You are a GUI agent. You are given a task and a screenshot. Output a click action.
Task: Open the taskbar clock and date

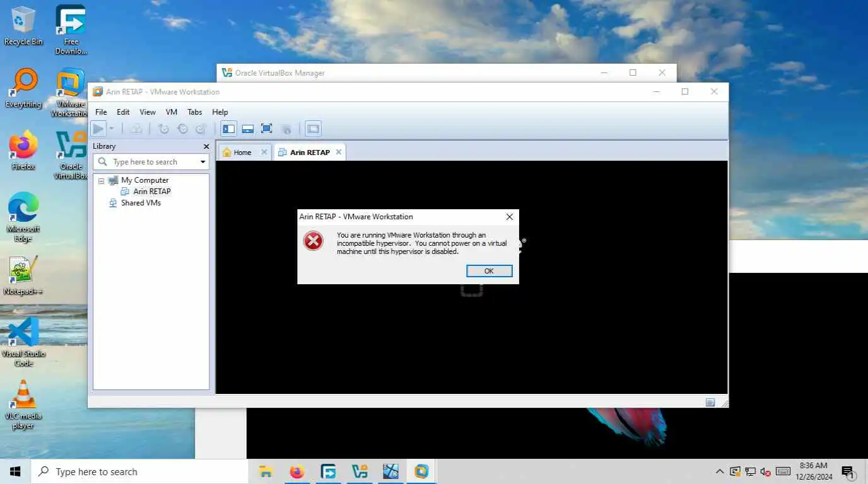(x=813, y=471)
